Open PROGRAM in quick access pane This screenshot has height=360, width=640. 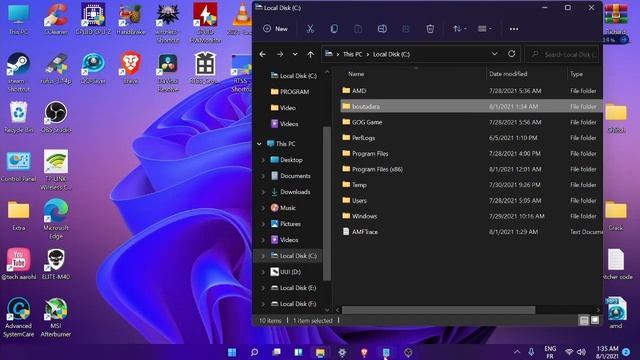[x=290, y=92]
